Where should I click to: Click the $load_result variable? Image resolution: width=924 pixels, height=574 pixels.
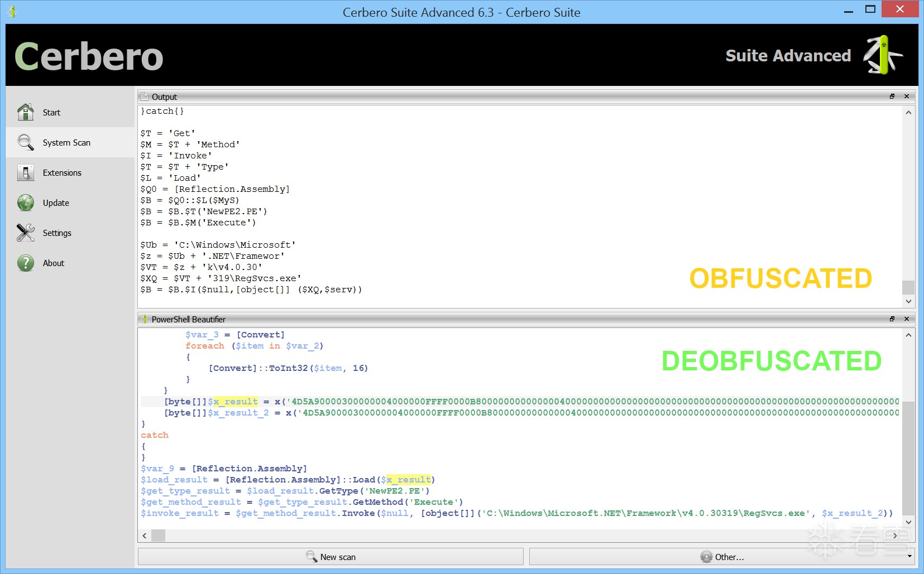(x=174, y=480)
